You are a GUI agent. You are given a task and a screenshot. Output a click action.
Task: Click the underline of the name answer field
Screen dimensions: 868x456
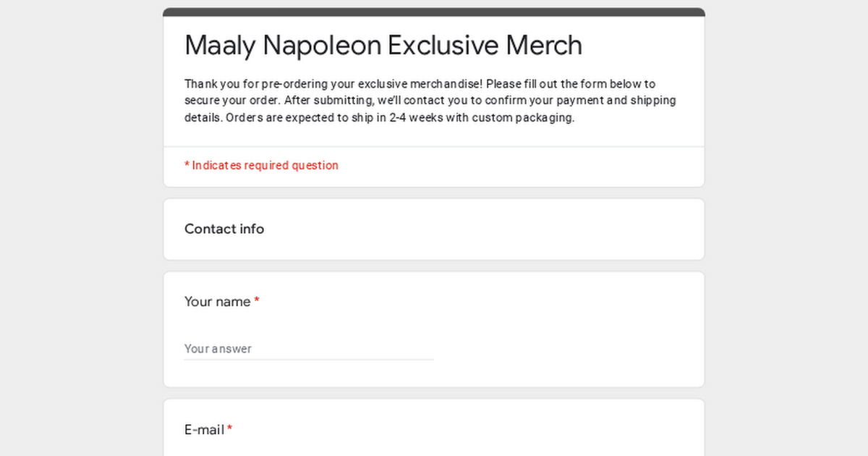309,357
